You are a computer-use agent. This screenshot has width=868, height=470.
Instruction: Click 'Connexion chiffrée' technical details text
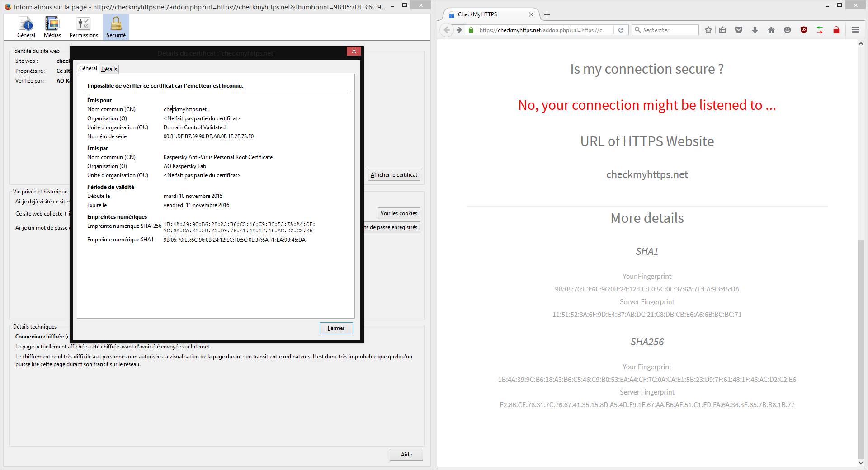click(x=42, y=337)
